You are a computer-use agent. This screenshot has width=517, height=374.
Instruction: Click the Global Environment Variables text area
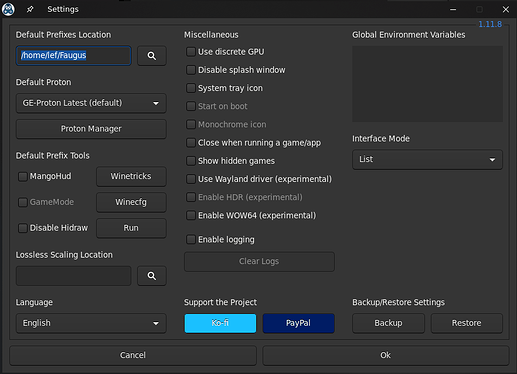coord(427,84)
